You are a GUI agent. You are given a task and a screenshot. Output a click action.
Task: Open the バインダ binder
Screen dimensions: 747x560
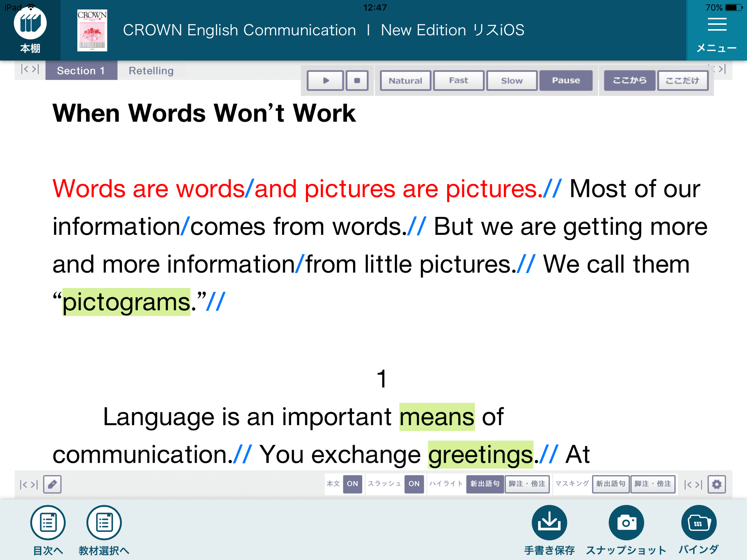(x=698, y=530)
